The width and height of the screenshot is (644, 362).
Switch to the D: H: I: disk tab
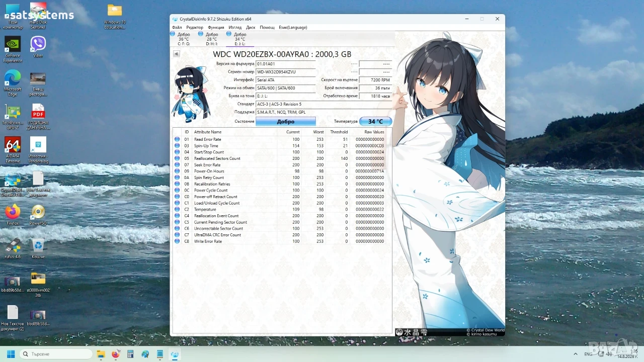(x=212, y=39)
